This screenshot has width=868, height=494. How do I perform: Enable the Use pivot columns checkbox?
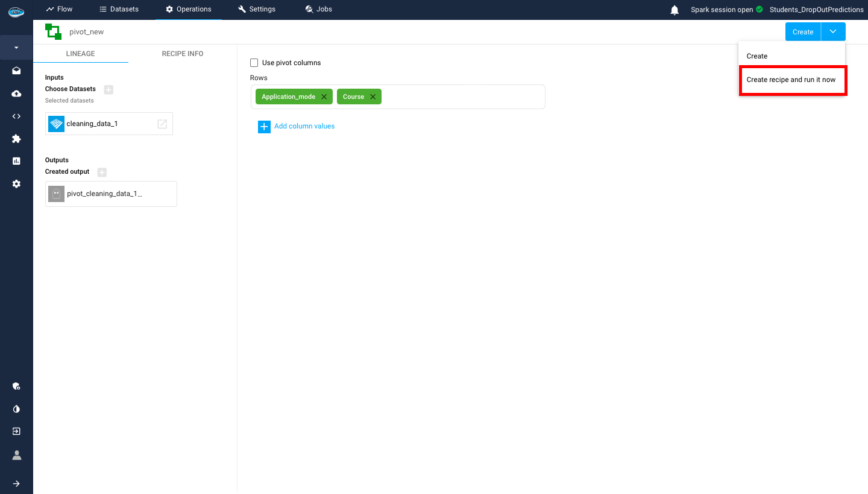click(254, 63)
